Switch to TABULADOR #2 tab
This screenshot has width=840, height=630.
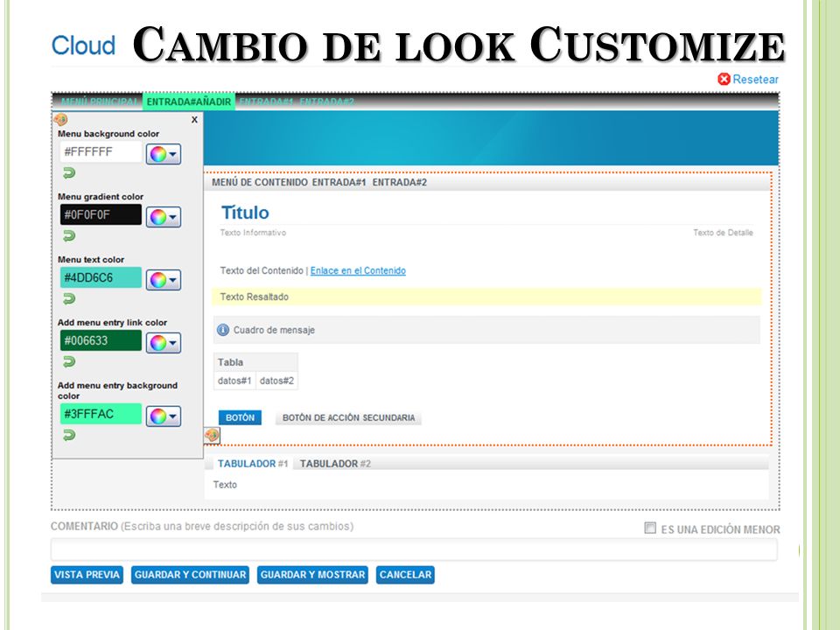pyautogui.click(x=335, y=464)
